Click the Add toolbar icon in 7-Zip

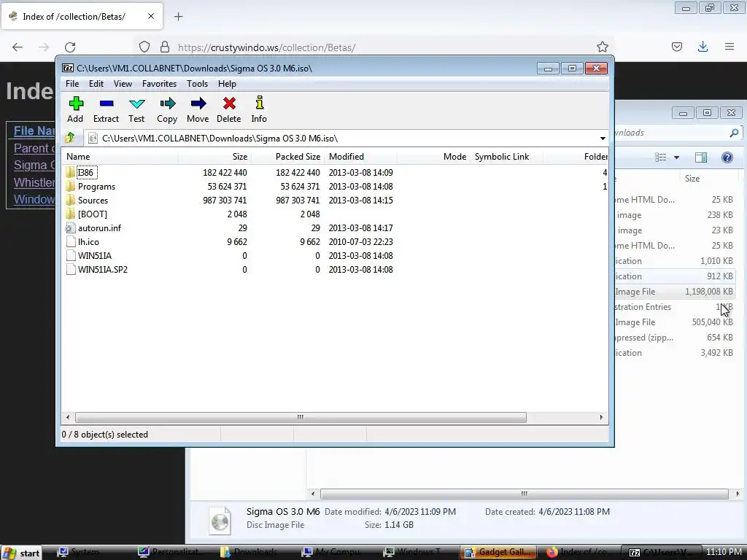[x=76, y=104]
